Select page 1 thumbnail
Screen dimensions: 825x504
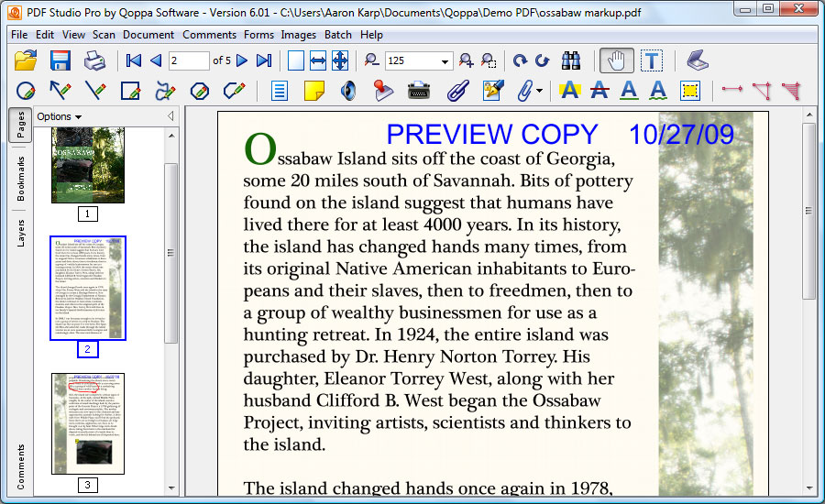coord(88,165)
